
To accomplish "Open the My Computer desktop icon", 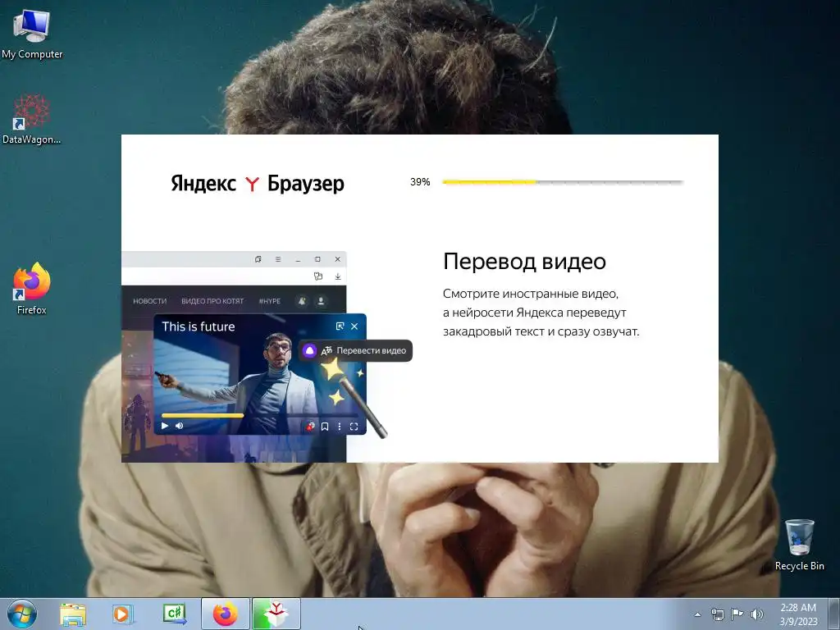I will point(32,33).
